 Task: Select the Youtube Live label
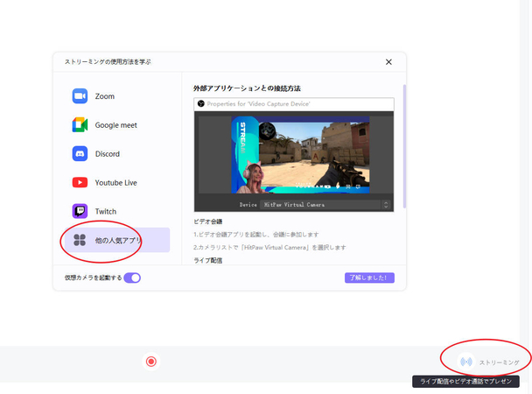click(x=115, y=183)
